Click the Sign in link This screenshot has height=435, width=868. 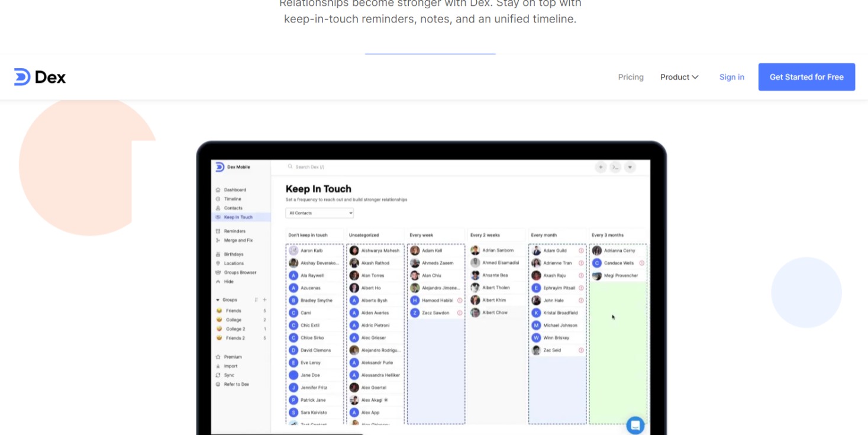point(732,77)
